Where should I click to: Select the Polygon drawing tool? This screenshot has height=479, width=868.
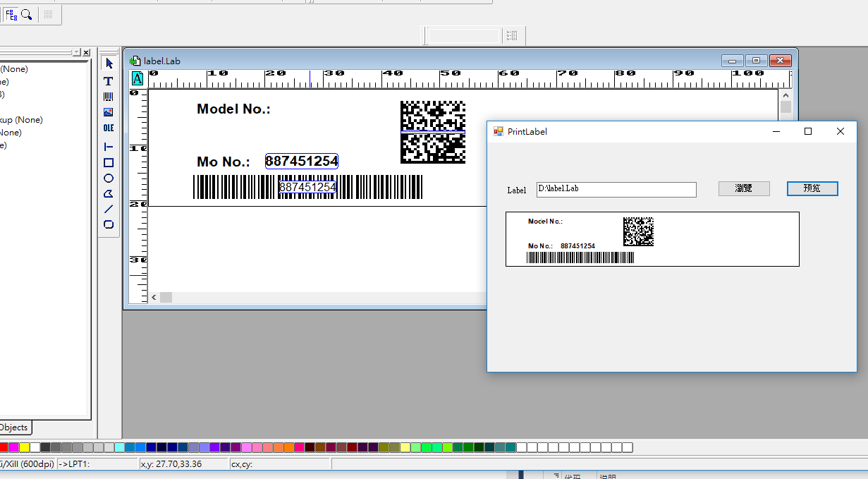(109, 193)
